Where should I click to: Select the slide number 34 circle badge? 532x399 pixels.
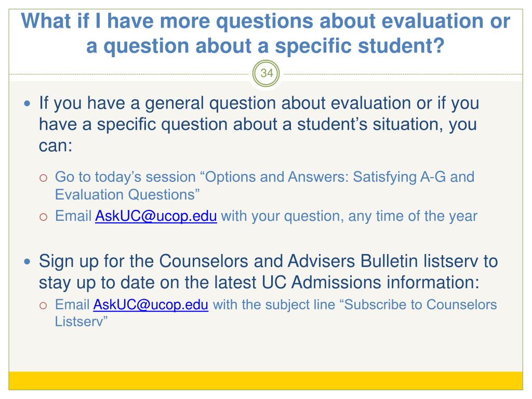[266, 73]
